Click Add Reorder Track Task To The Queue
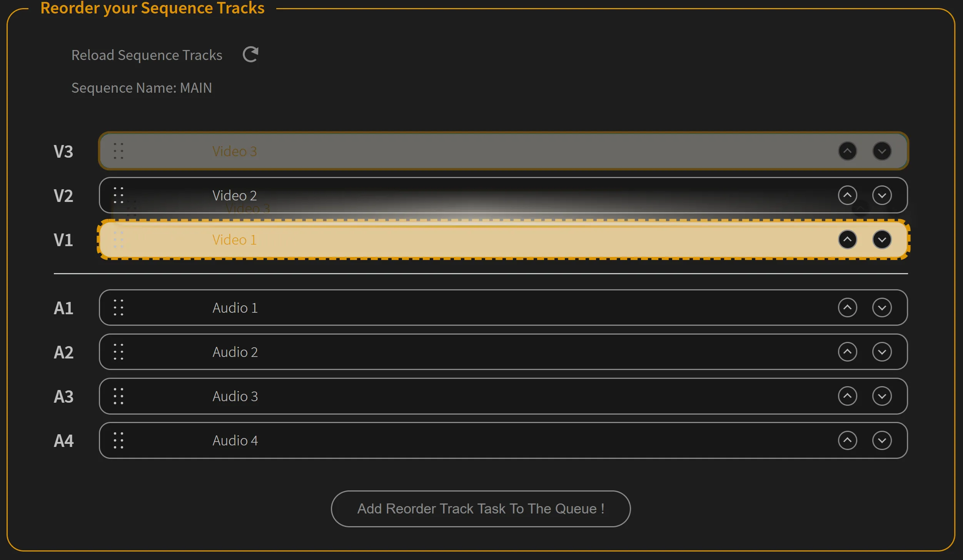Screen dimensions: 963x560 pos(481,508)
